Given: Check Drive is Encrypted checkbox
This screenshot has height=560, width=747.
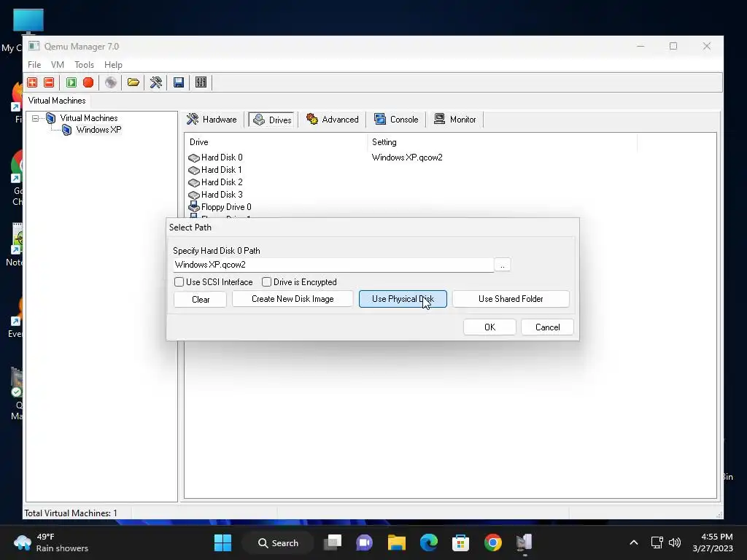Looking at the screenshot, I should 267,282.
